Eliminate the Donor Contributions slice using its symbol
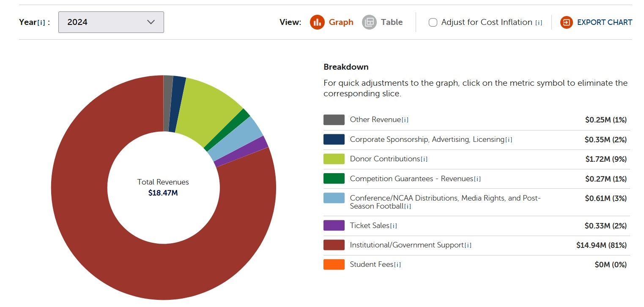The image size is (644, 307). pos(334,158)
